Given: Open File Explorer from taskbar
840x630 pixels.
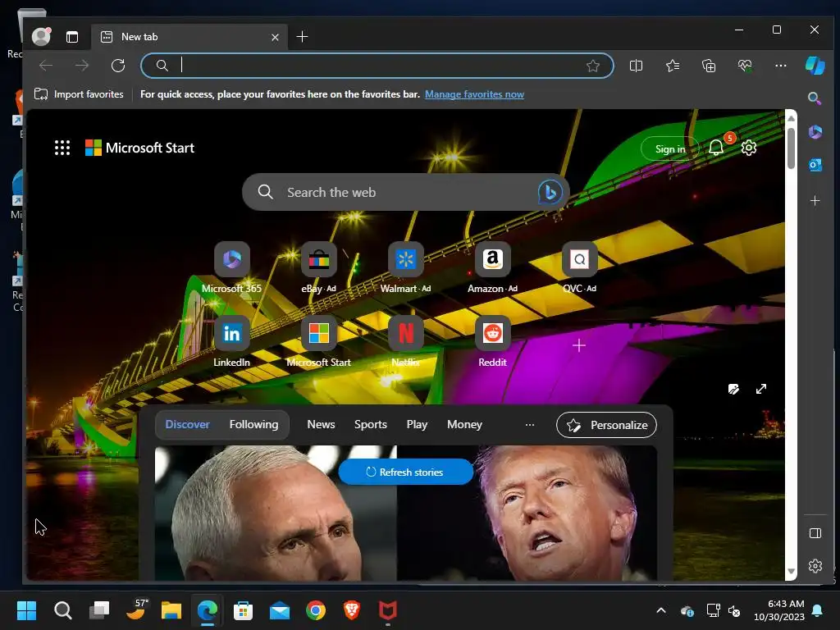Looking at the screenshot, I should (x=171, y=610).
